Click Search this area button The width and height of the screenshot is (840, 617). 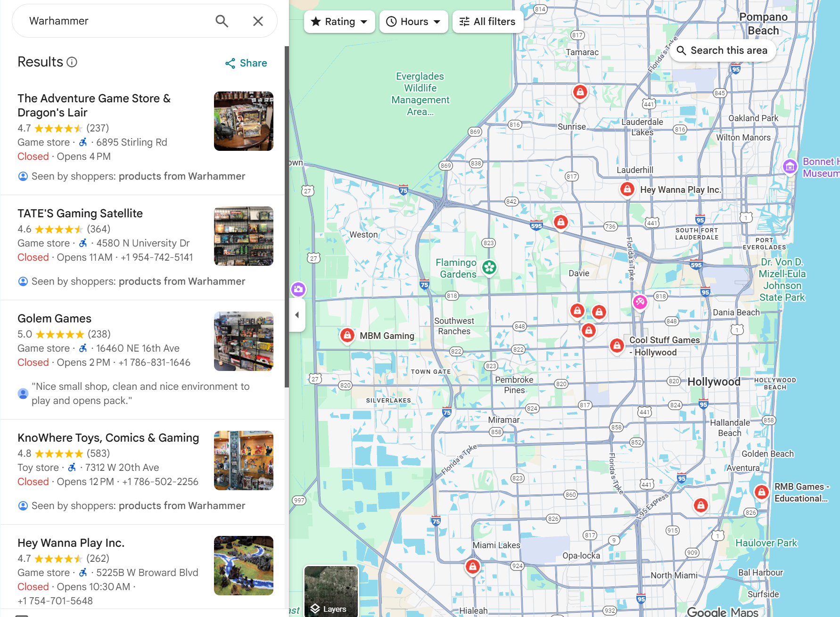[722, 50]
